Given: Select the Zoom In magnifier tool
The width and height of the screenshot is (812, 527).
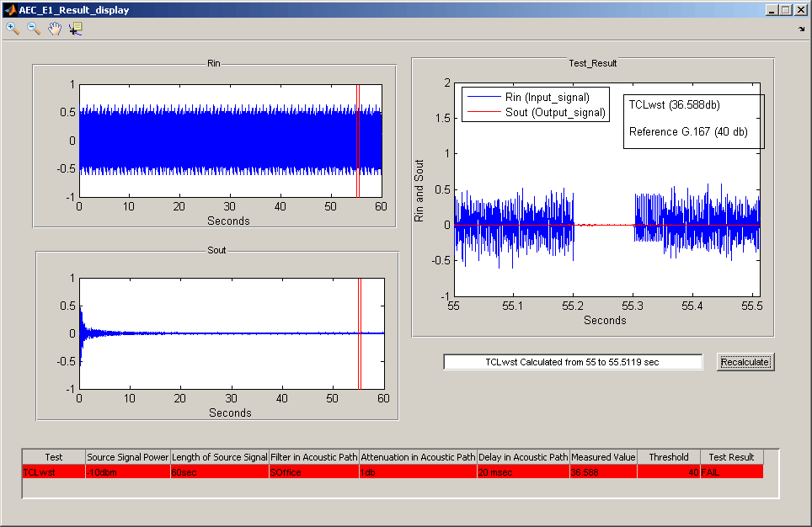Looking at the screenshot, I should [11, 28].
